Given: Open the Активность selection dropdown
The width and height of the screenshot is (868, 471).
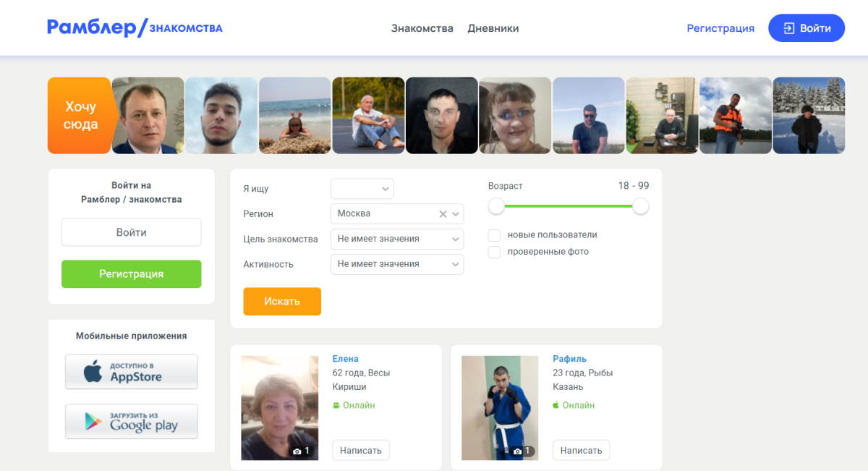Looking at the screenshot, I should tap(396, 264).
